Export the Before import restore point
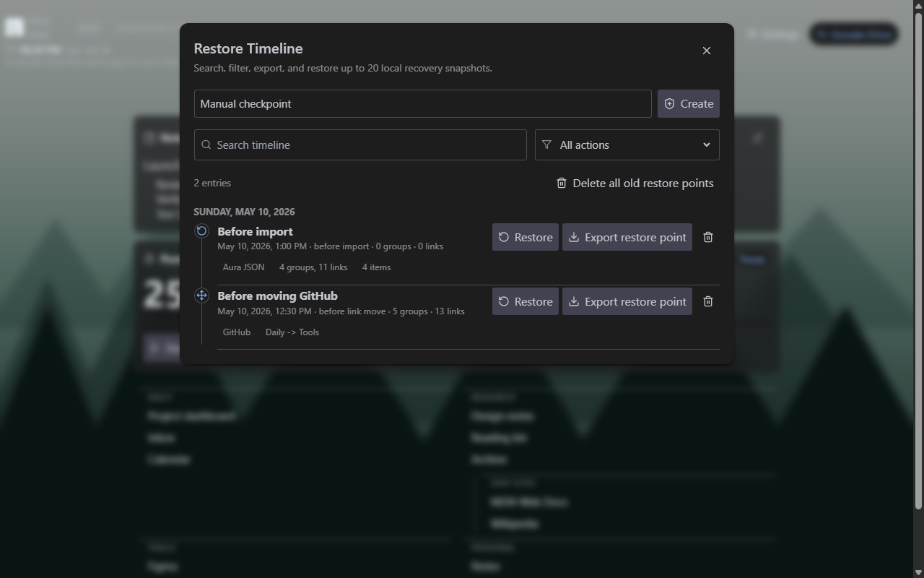This screenshot has width=924, height=578. coord(627,237)
